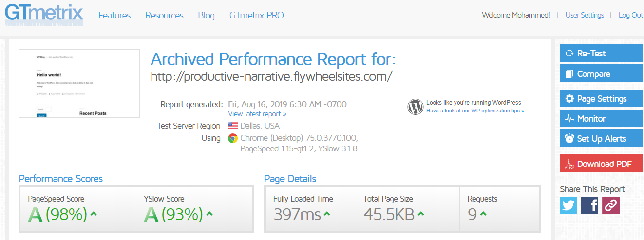Click the green arrow beside Requests 9
The image size is (644, 240).
point(483,213)
